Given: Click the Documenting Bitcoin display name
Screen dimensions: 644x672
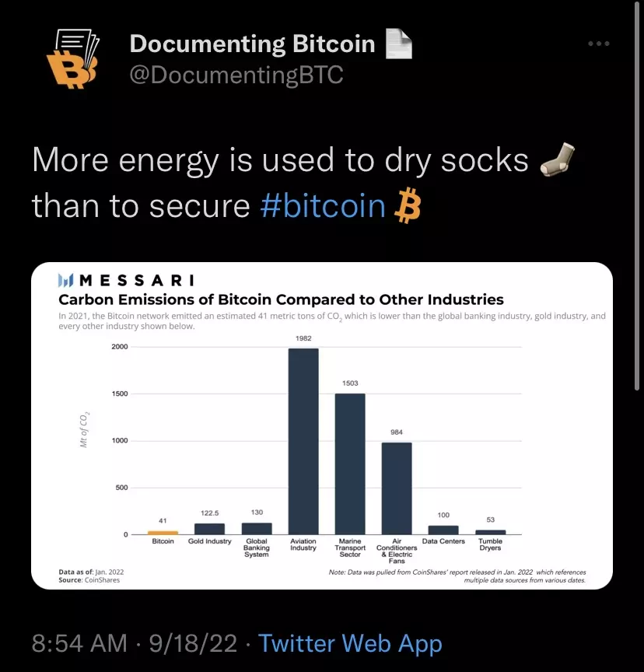Looking at the screenshot, I should 252,44.
